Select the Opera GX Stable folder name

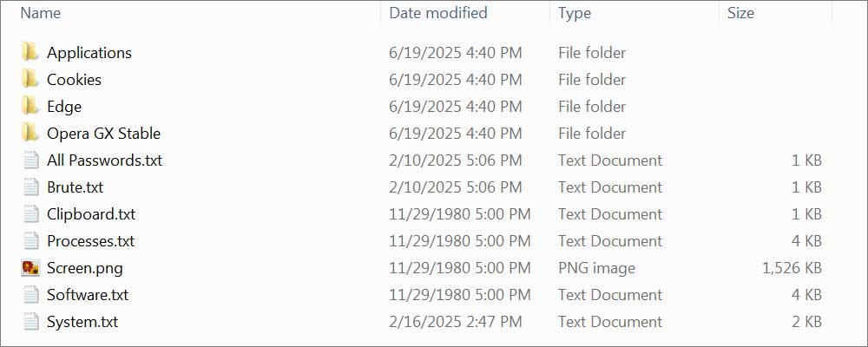point(103,133)
